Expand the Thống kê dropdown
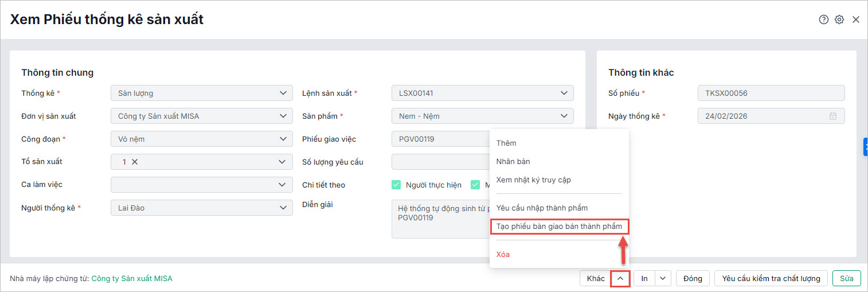The height and width of the screenshot is (292, 868). [282, 93]
